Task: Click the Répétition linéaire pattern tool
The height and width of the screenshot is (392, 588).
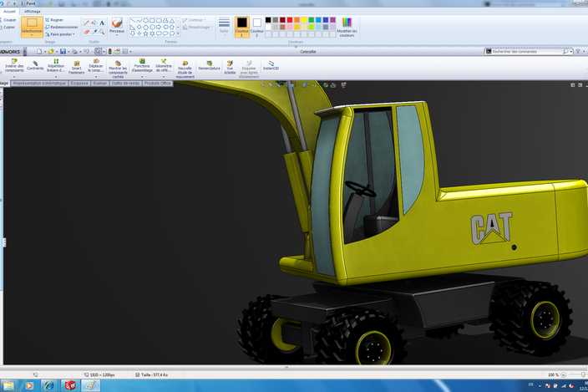Action: [x=55, y=65]
